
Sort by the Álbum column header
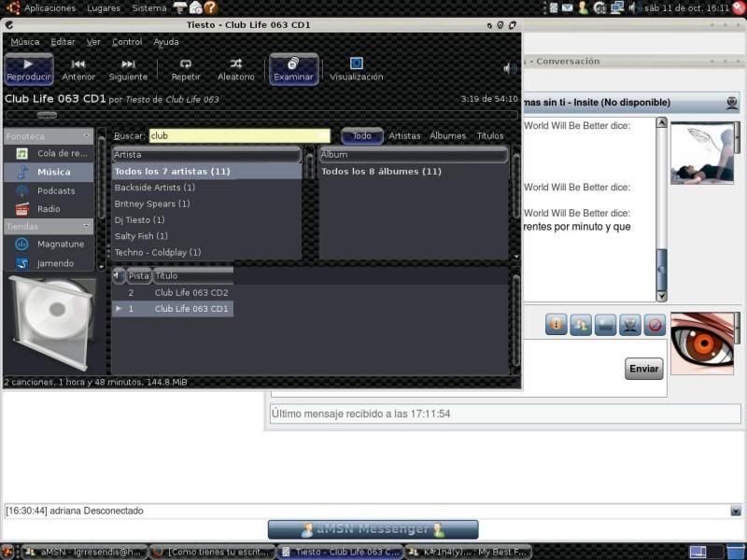pyautogui.click(x=414, y=155)
